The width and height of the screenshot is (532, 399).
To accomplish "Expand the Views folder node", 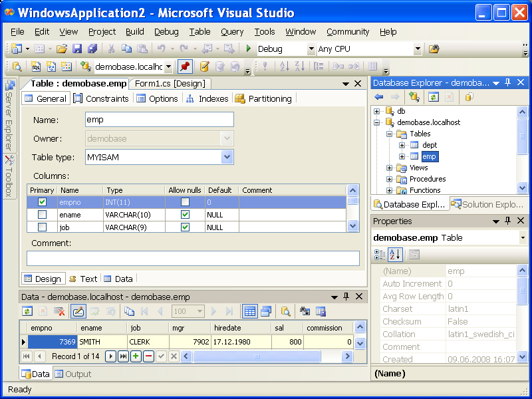I will pyautogui.click(x=389, y=168).
